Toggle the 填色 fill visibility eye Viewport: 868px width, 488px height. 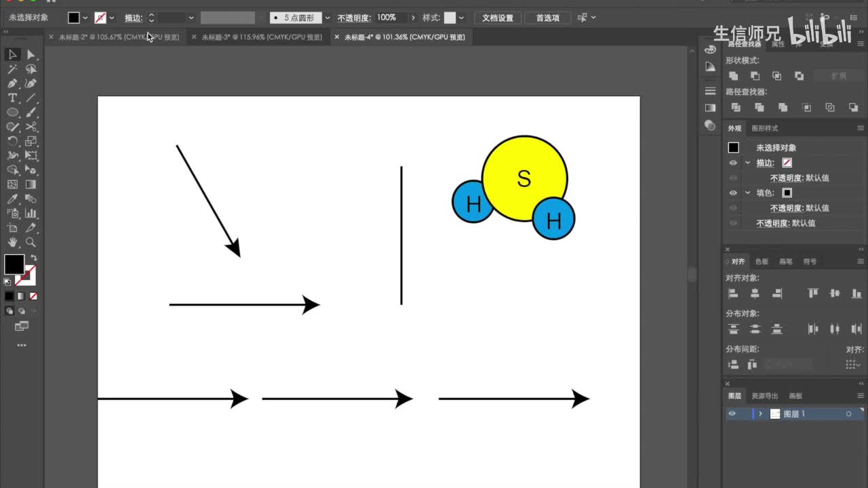pos(733,193)
